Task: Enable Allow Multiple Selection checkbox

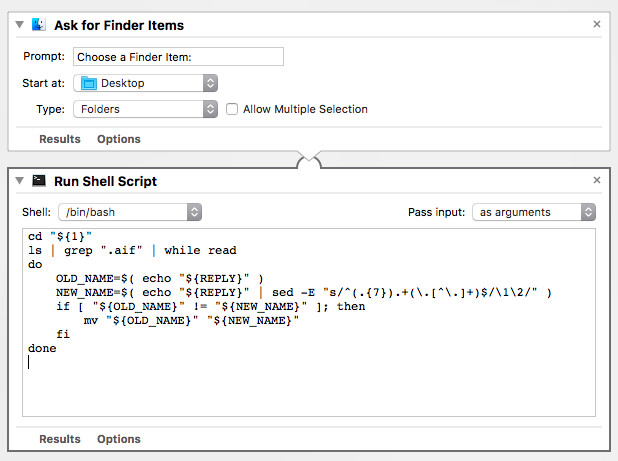Action: click(x=233, y=109)
